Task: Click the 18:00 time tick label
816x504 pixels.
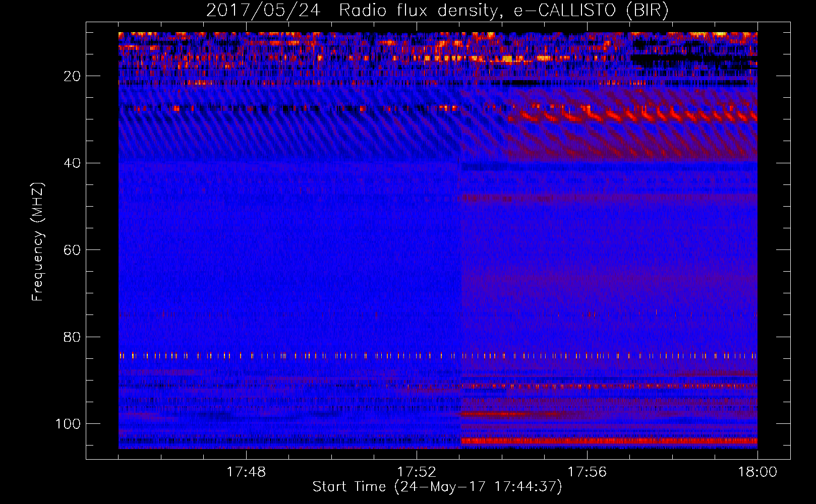Action: [757, 472]
